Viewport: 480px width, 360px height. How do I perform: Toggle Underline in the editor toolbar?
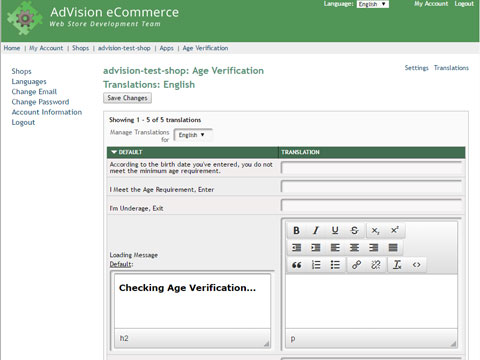click(335, 230)
